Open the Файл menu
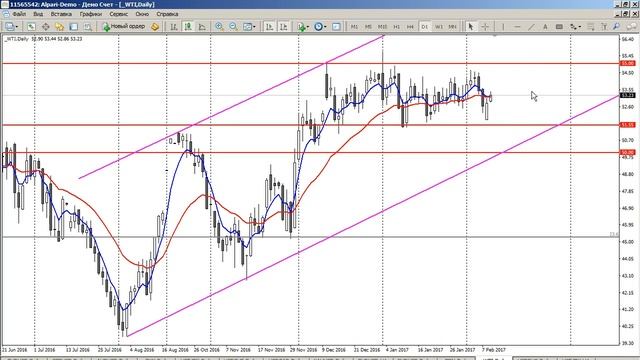640x360 pixels. tap(19, 14)
